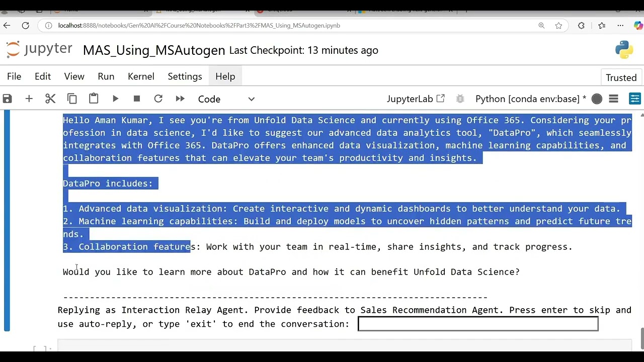Restart the kernel
The width and height of the screenshot is (644, 362).
tap(158, 99)
